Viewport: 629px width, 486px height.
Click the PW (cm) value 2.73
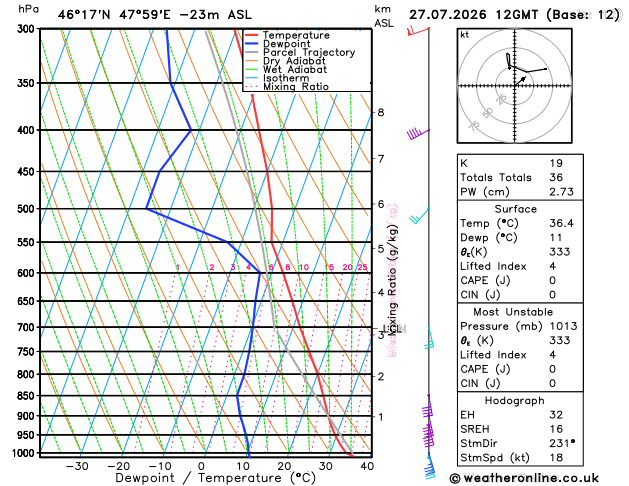coord(561,192)
